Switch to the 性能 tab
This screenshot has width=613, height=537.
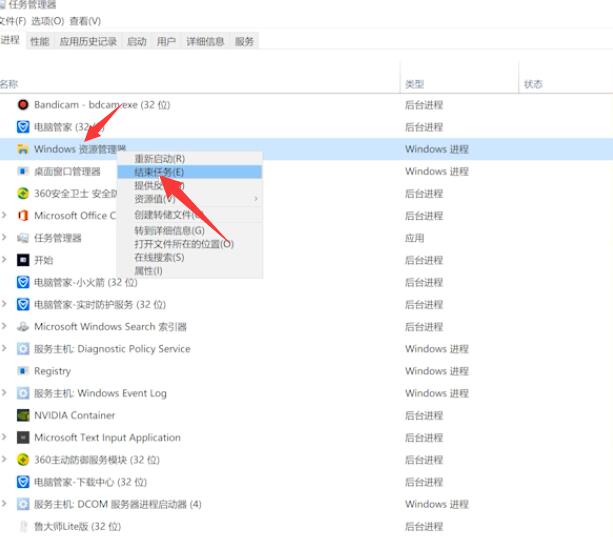40,41
